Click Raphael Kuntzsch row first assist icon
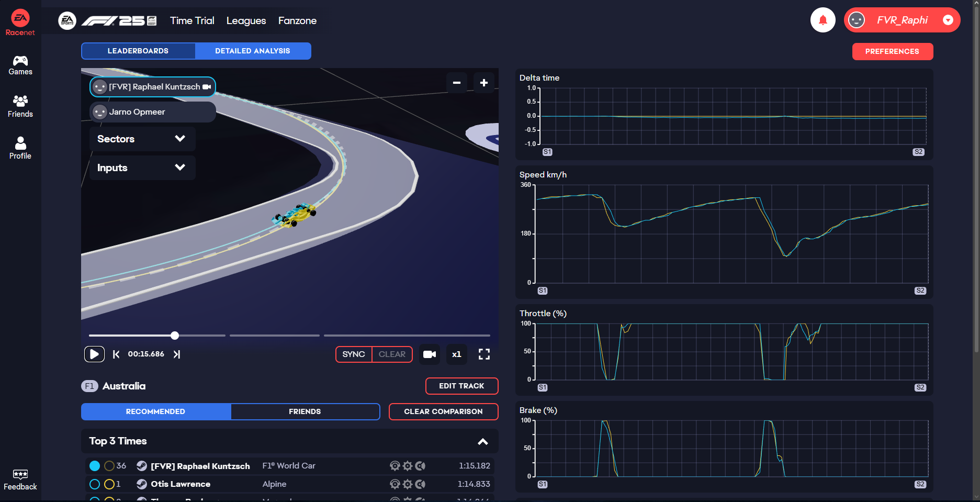This screenshot has height=502, width=980. [395, 466]
